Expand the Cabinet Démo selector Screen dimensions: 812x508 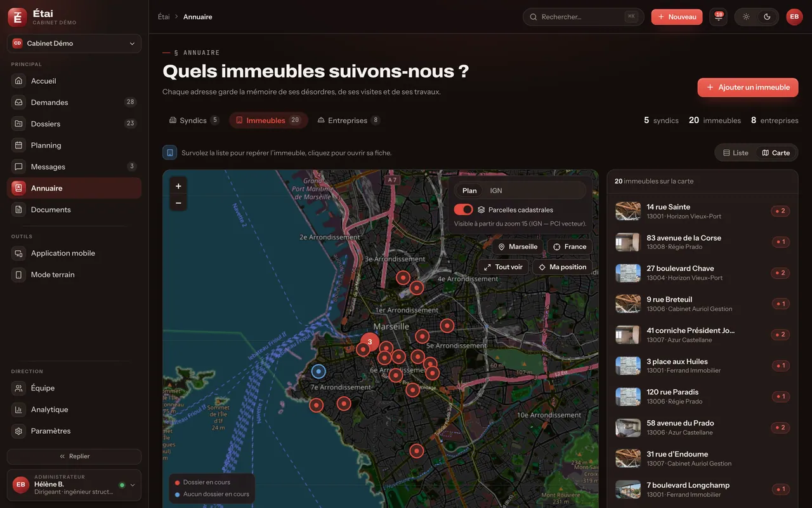[x=74, y=43]
